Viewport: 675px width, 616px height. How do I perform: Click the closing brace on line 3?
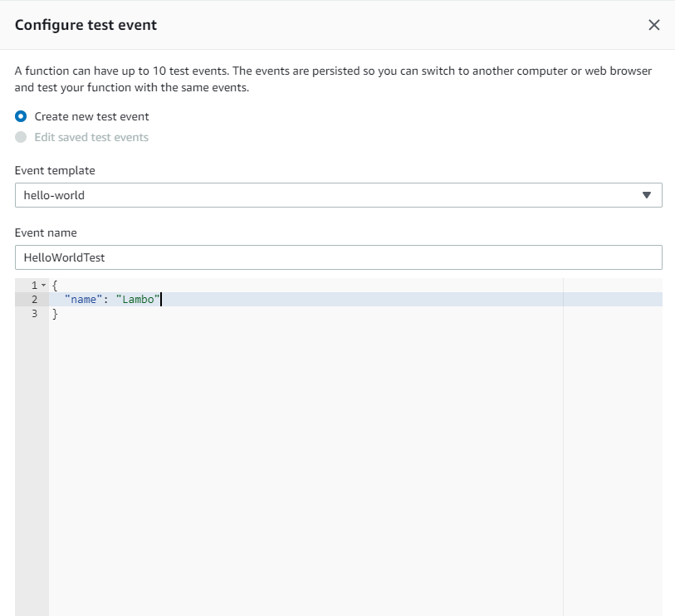click(55, 314)
